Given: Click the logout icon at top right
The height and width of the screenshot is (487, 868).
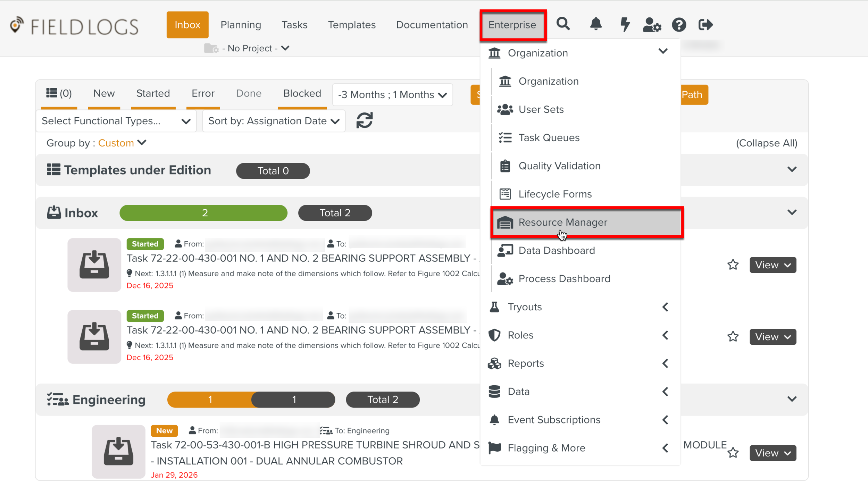Looking at the screenshot, I should [x=705, y=24].
